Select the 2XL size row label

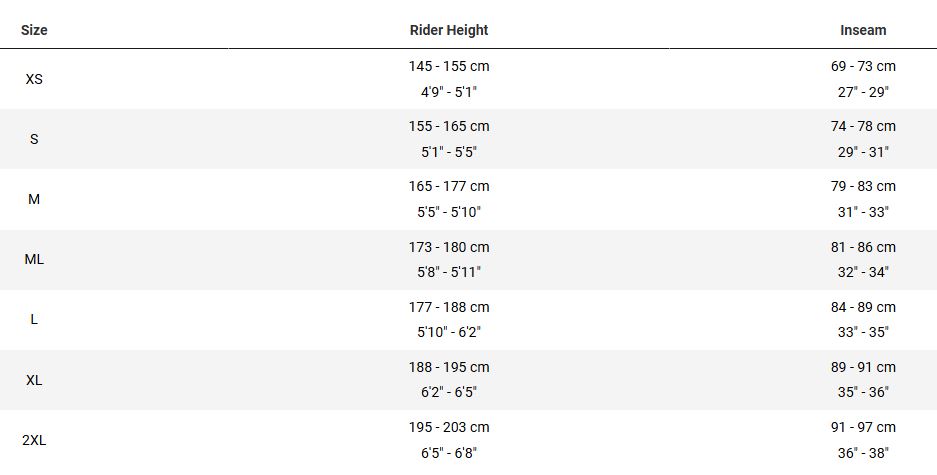pyautogui.click(x=34, y=440)
